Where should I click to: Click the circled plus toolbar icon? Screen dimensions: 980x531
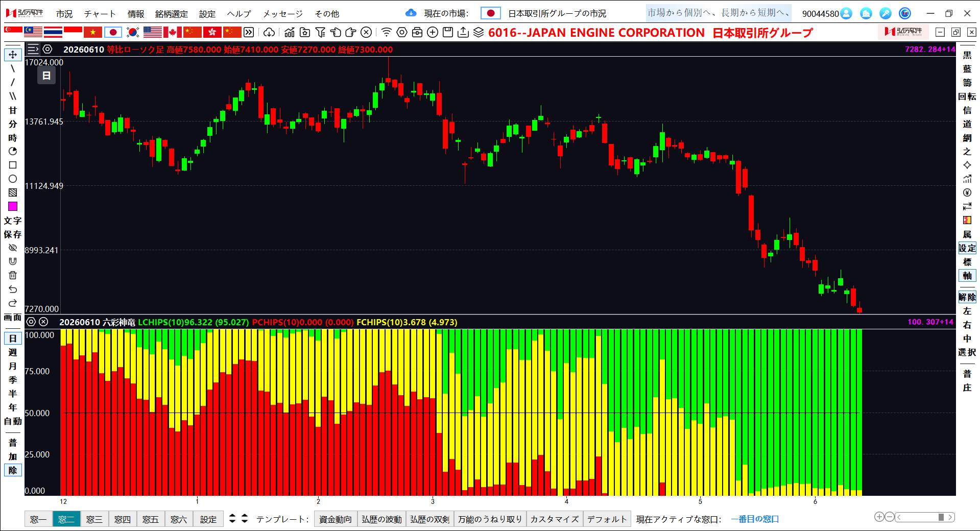tap(433, 33)
